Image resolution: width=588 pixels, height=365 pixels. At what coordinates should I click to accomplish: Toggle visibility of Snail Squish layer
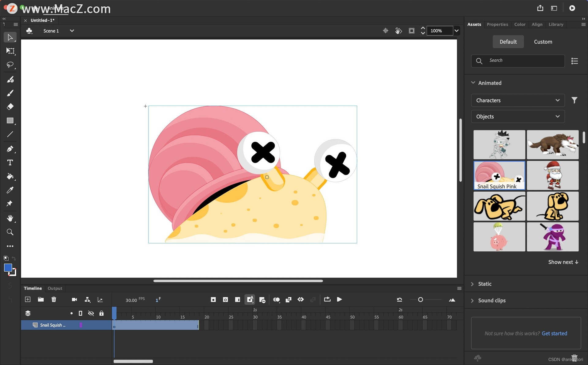point(91,325)
